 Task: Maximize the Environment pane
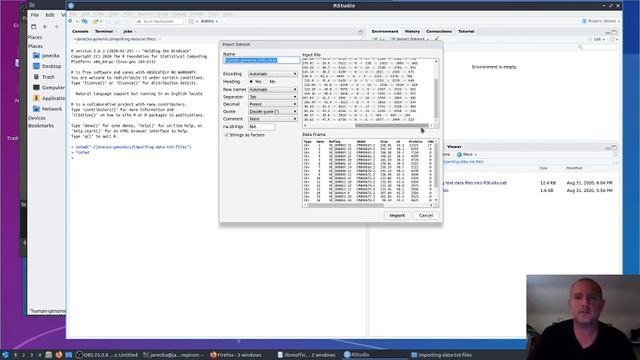[x=614, y=31]
